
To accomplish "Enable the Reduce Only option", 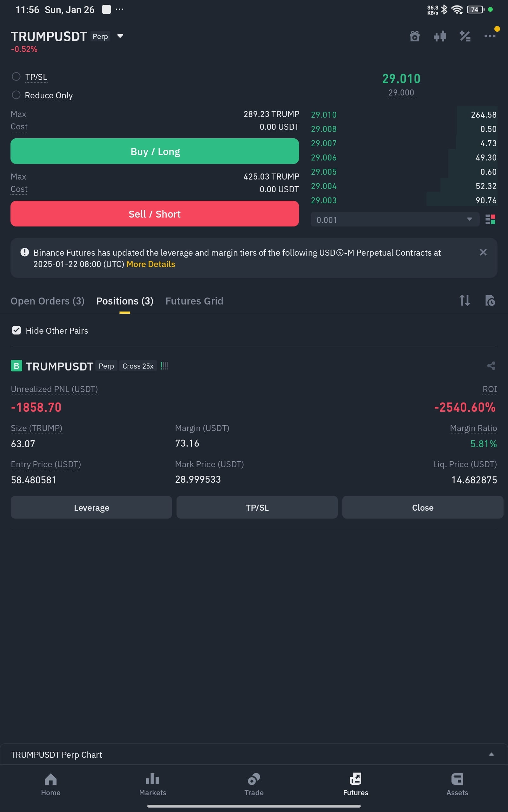I will click(16, 95).
